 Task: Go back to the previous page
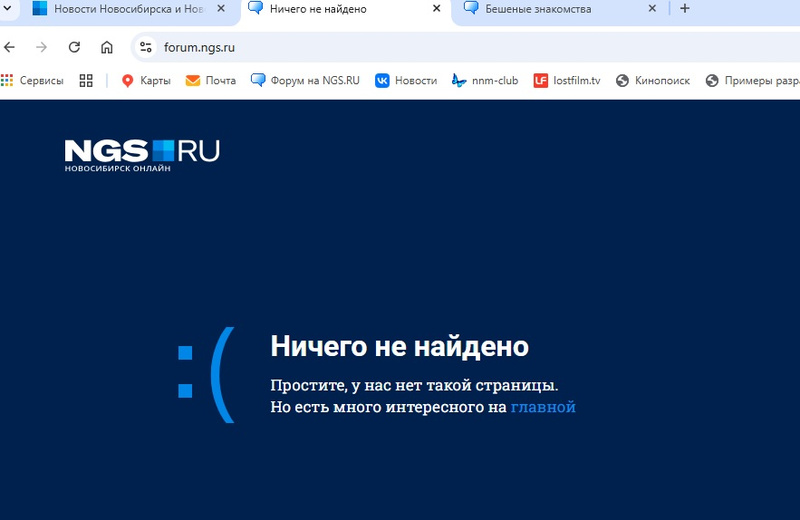[x=9, y=47]
